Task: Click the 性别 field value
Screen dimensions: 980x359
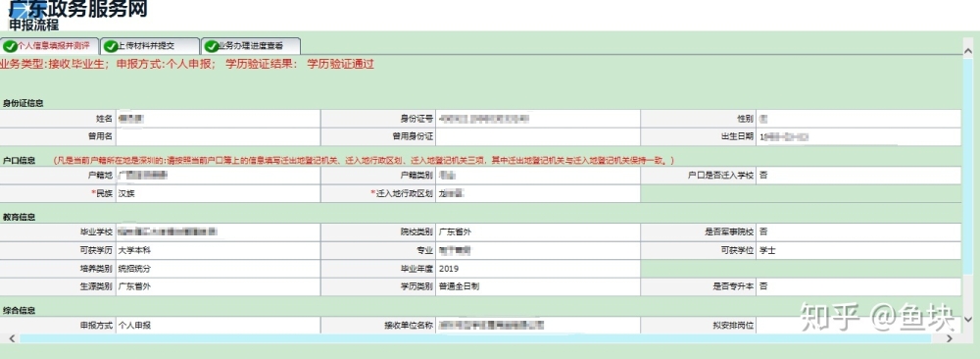Action: 858,119
